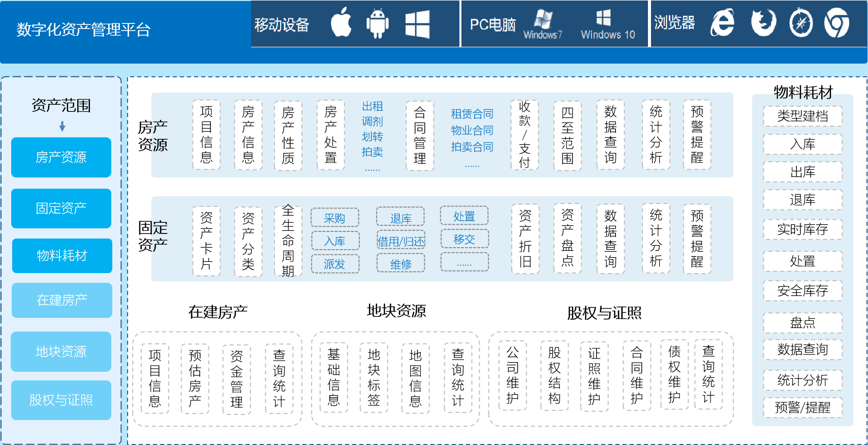Click the Apple logo icon
The height and width of the screenshot is (445, 868).
pyautogui.click(x=341, y=23)
